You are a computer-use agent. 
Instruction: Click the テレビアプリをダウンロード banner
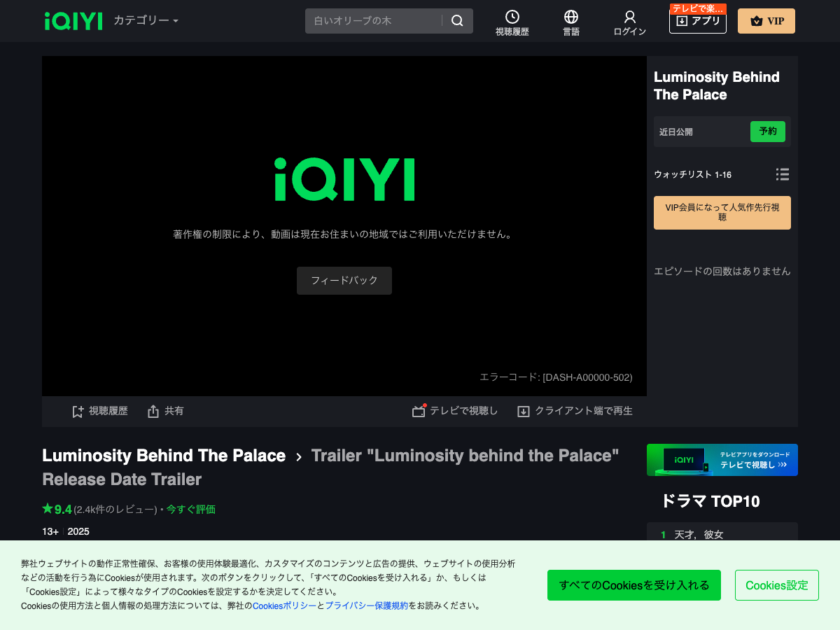[722, 460]
